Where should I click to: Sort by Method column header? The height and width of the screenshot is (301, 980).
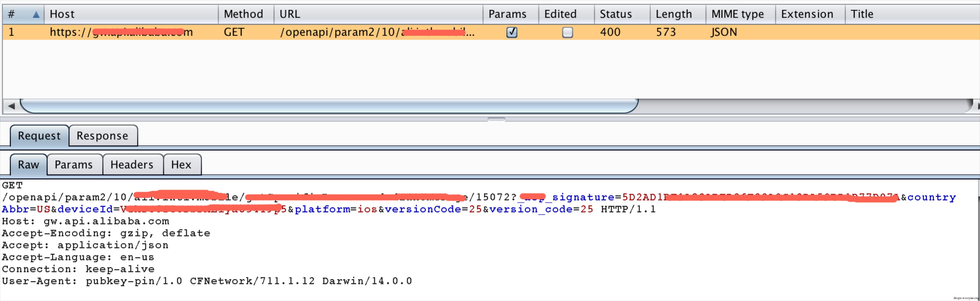click(244, 14)
